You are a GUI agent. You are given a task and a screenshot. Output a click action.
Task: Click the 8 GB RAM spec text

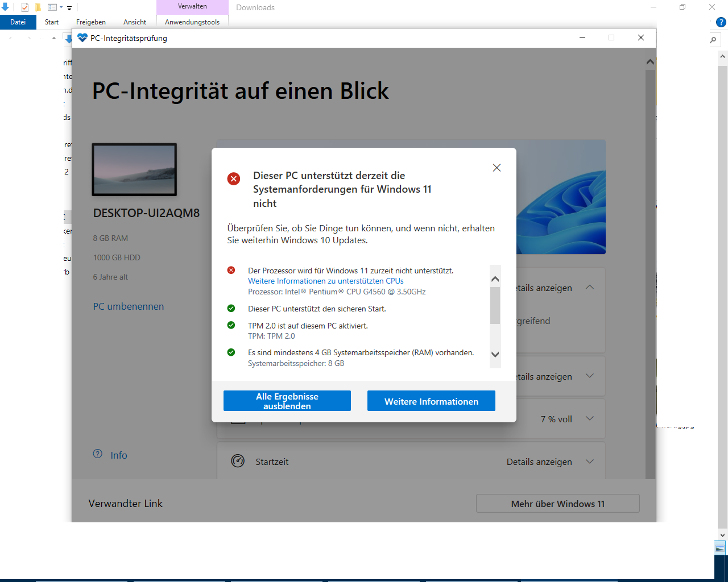coord(110,238)
